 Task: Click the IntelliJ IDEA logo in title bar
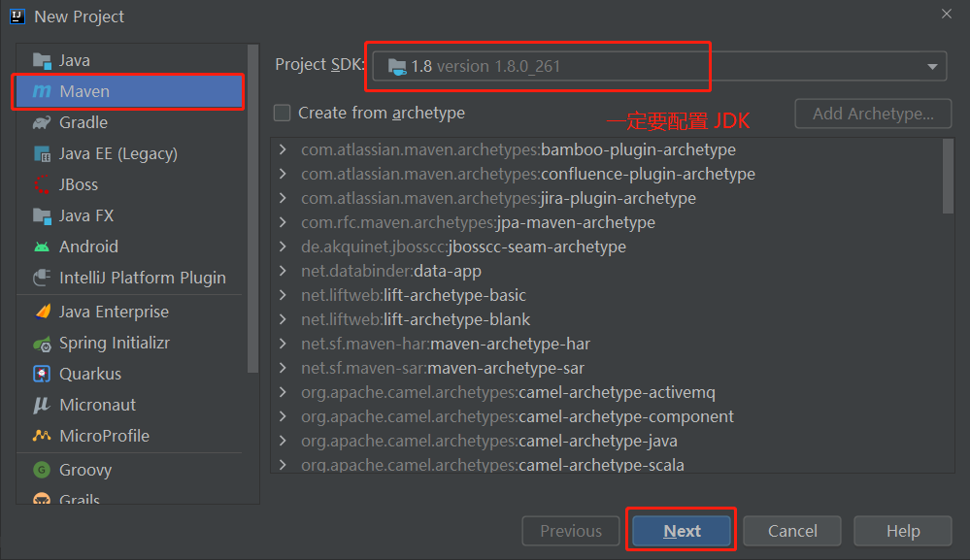(17, 16)
